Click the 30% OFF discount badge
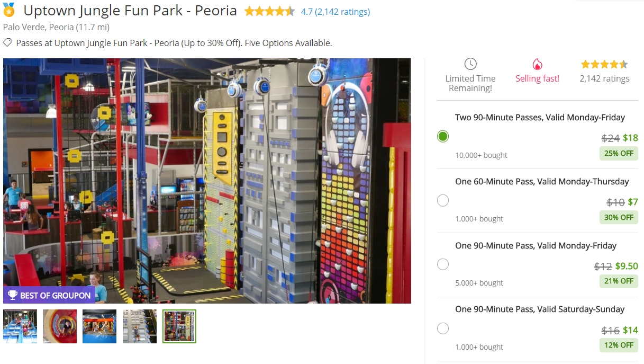644x364 pixels. [x=619, y=217]
